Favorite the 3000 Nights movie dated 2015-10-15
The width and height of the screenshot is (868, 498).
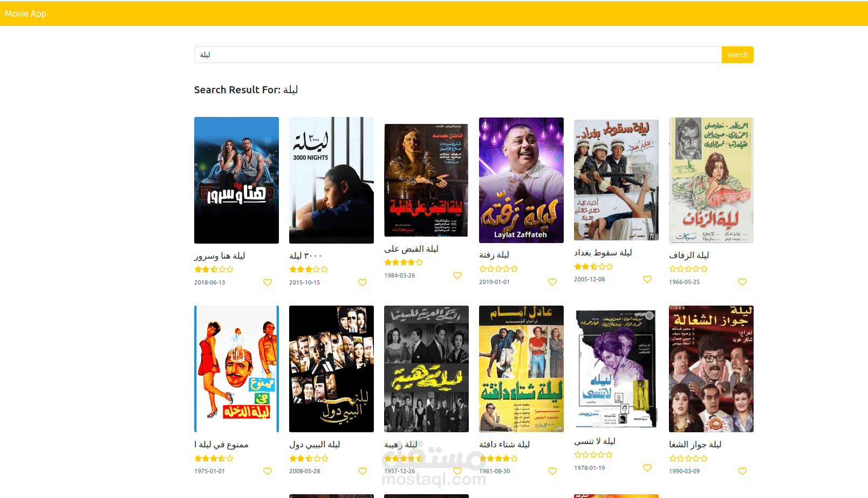point(363,282)
